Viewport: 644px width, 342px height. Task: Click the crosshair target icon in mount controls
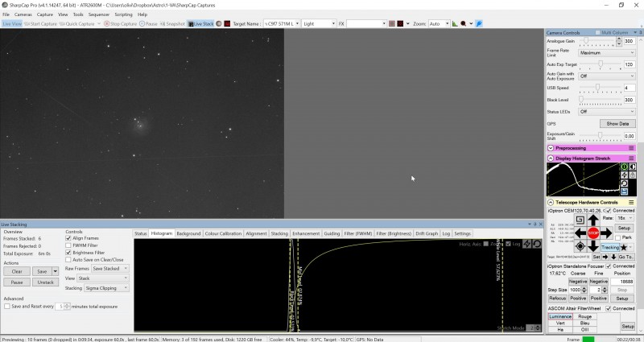click(x=580, y=246)
